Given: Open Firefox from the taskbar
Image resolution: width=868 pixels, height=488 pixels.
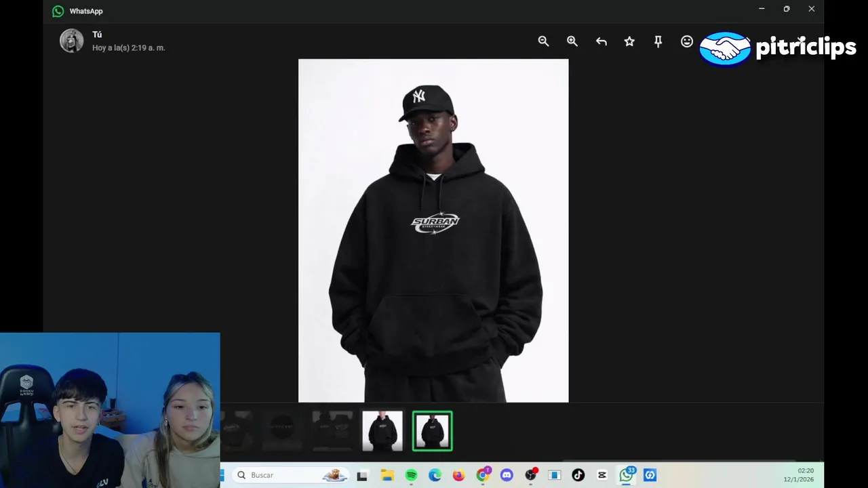Looking at the screenshot, I should (x=458, y=475).
